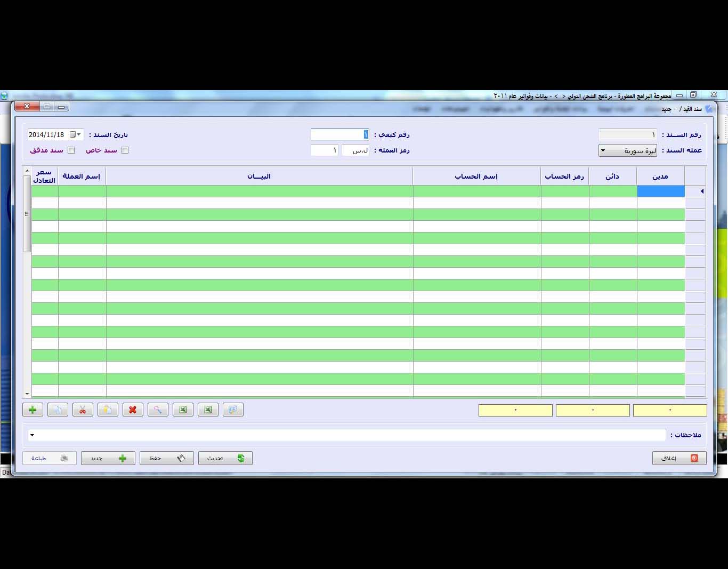728x569 pixels.
Task: Click the رقم كيفي input field
Action: (x=339, y=135)
